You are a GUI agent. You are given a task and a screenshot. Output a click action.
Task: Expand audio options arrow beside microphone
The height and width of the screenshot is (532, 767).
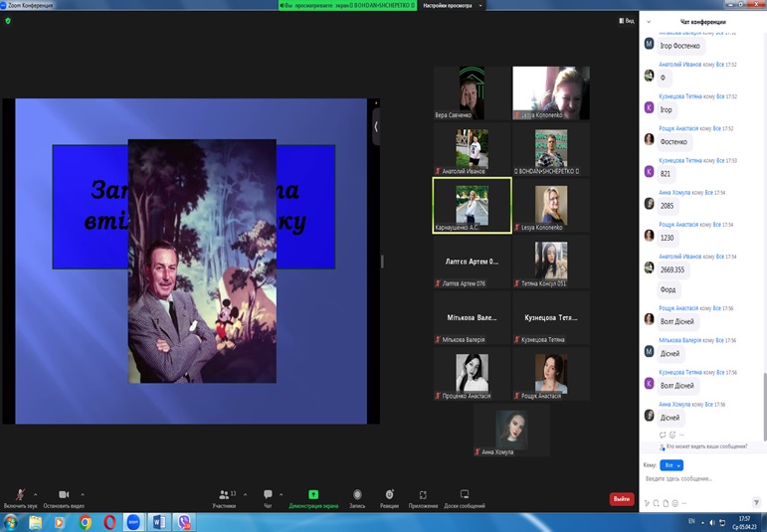tap(35, 495)
